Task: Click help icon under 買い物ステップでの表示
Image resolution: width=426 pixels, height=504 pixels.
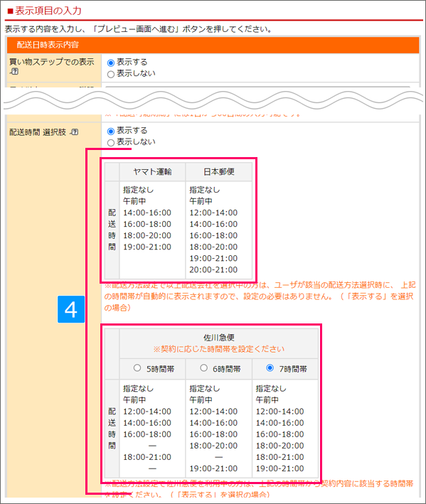Action: [x=14, y=71]
